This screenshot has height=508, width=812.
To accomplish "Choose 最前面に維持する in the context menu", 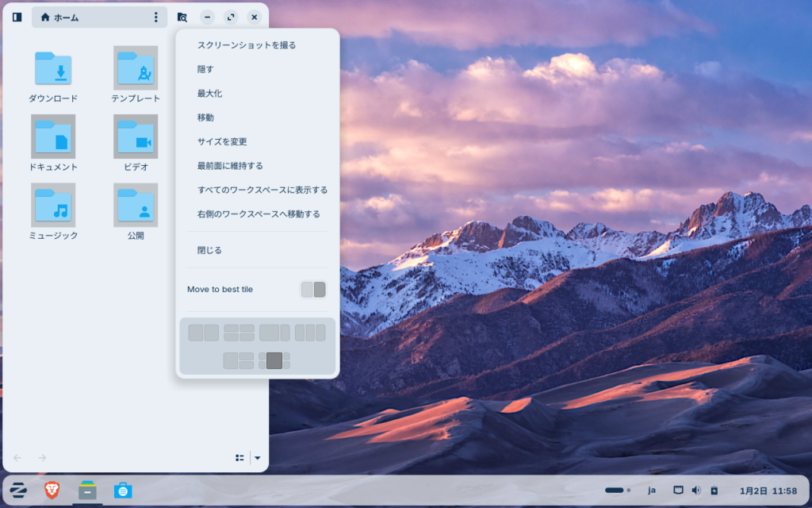I will [x=230, y=166].
